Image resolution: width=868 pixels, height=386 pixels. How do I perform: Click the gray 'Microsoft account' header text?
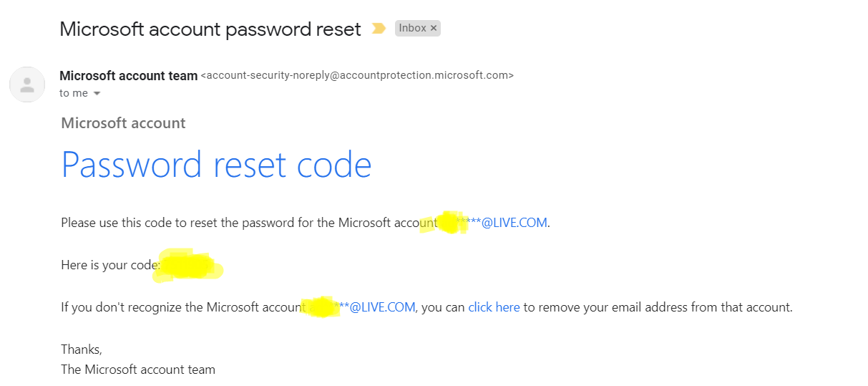123,123
